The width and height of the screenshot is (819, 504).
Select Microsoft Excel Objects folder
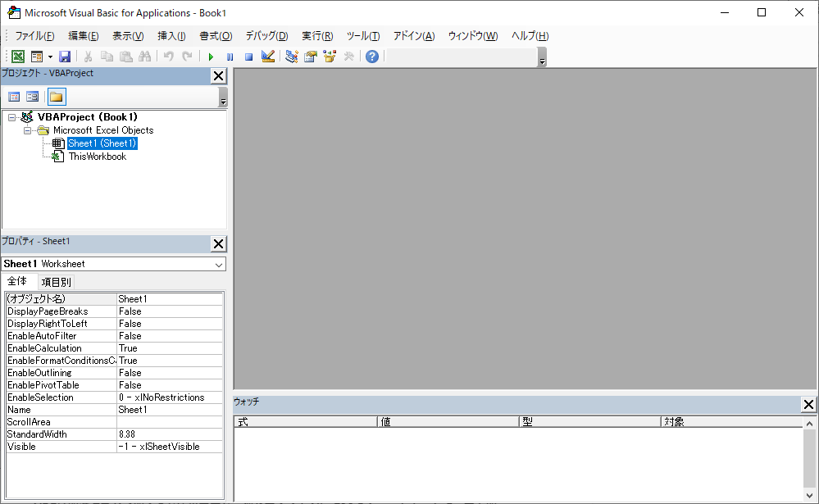(x=103, y=130)
